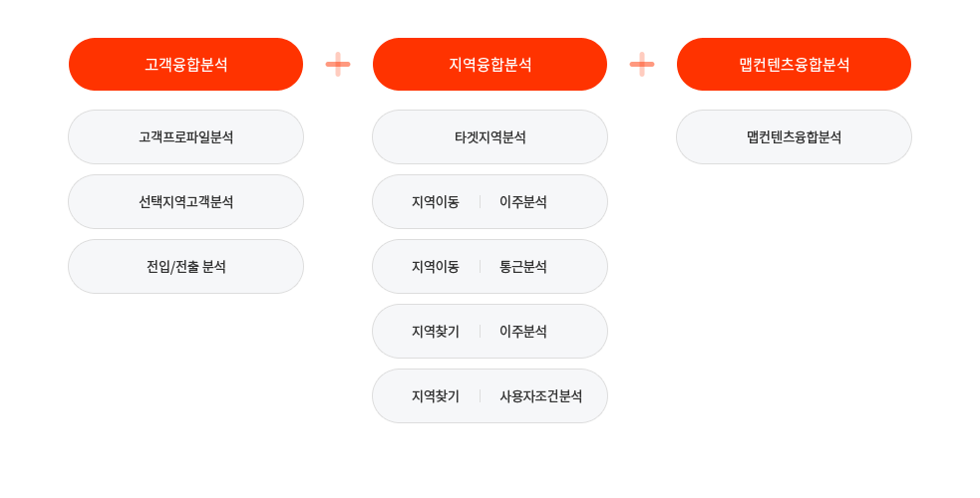The width and height of the screenshot is (980, 498).
Task: Select the 지역융합분석 red header
Action: [490, 65]
